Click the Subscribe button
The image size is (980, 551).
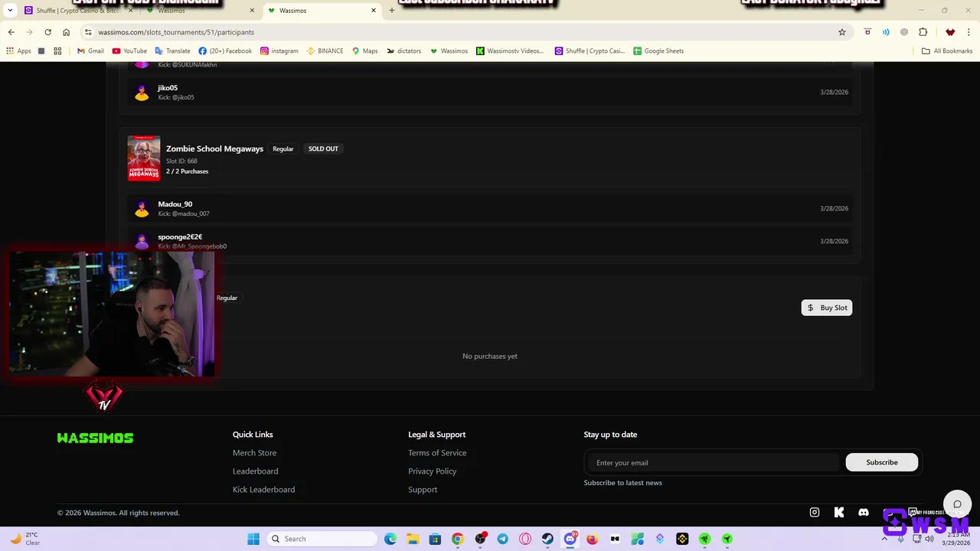[882, 462]
